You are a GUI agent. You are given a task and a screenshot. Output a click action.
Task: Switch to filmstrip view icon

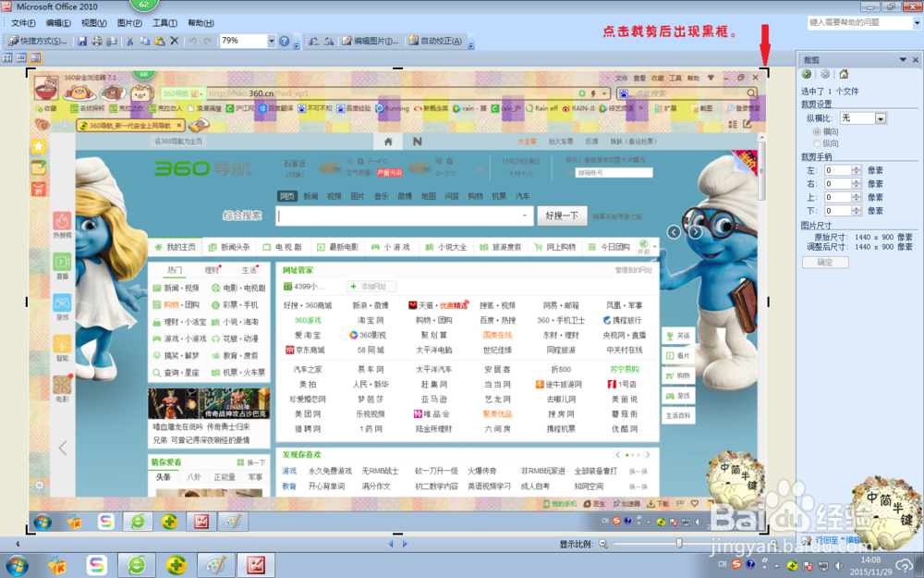click(x=21, y=57)
